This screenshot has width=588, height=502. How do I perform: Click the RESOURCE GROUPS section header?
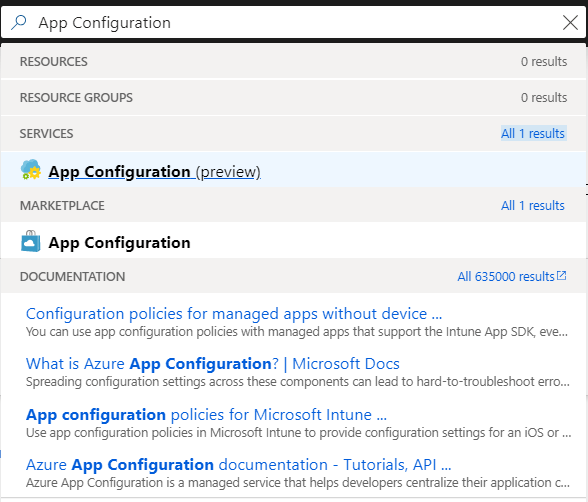coord(76,97)
